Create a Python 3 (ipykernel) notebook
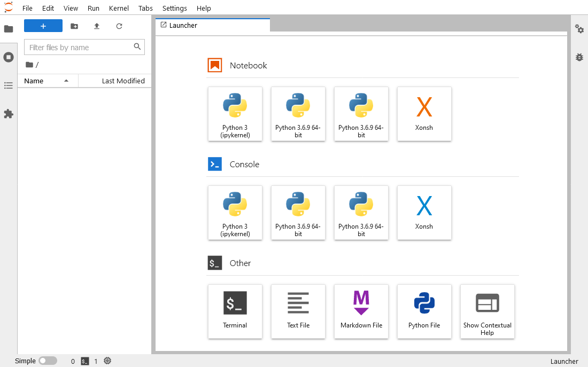The image size is (588, 367). [235, 114]
